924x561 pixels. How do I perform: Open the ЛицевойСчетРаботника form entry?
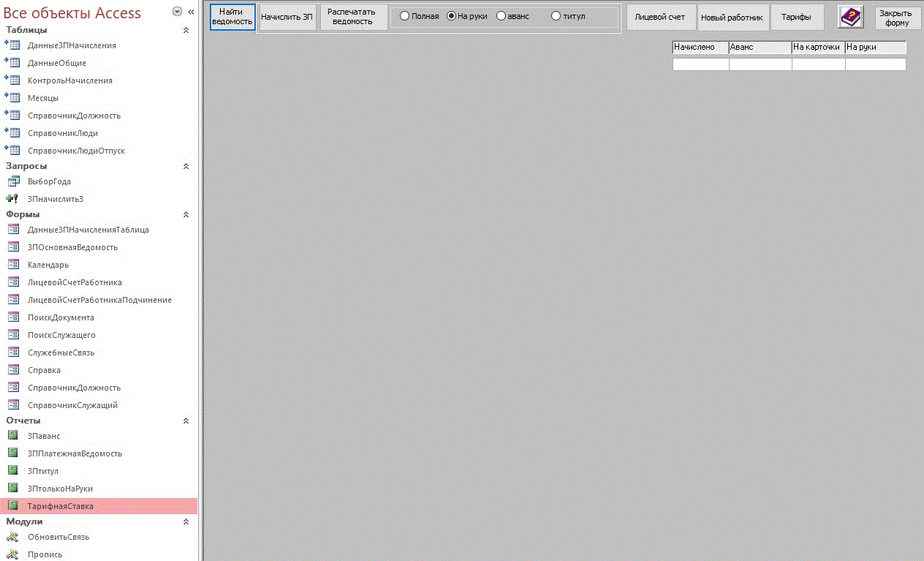(x=75, y=282)
